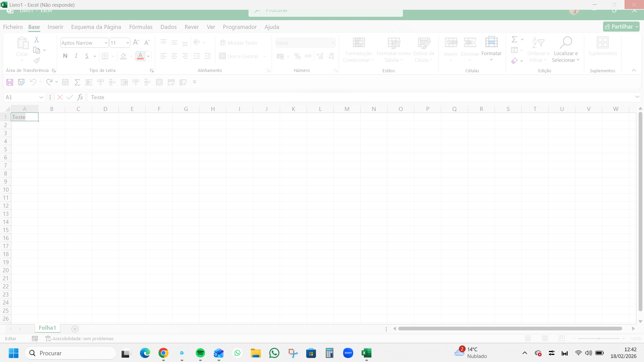Image resolution: width=644 pixels, height=362 pixels.
Task: Toggle align right in Alinhamento group
Action: tap(185, 56)
